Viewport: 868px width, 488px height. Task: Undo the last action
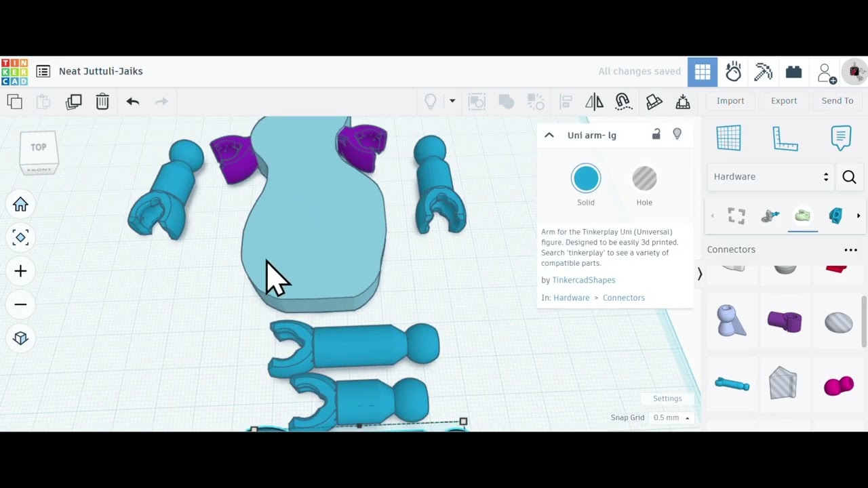point(133,102)
